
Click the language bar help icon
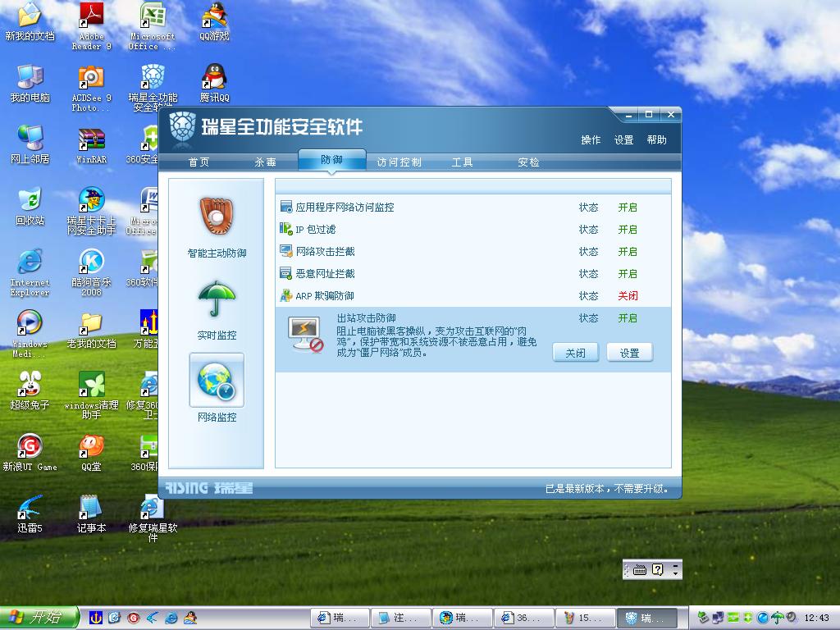click(657, 569)
